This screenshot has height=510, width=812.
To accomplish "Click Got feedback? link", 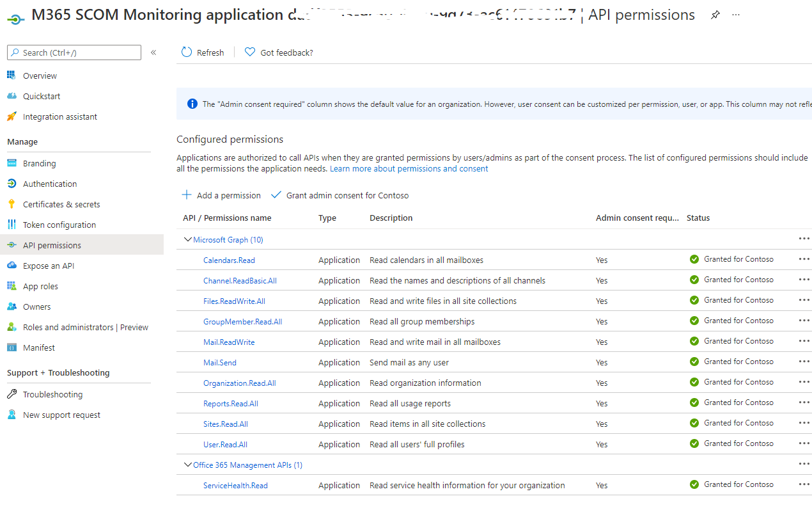I will pyautogui.click(x=286, y=52).
